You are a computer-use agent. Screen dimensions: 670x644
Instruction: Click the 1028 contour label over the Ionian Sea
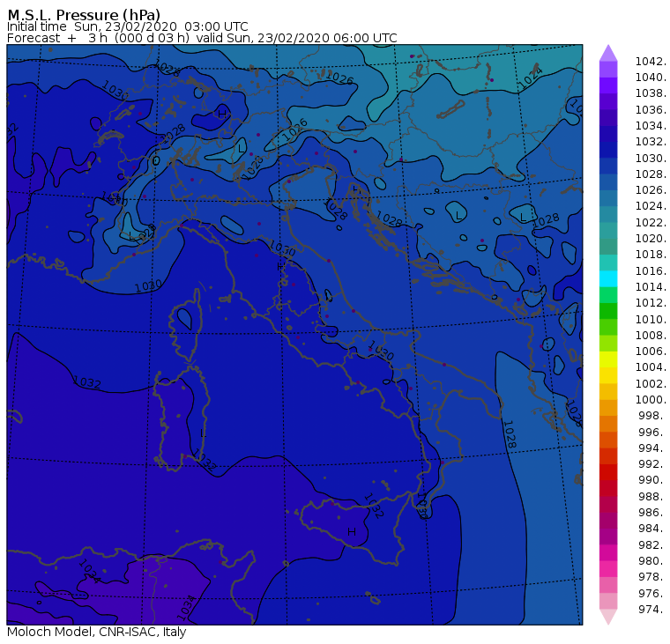510,434
